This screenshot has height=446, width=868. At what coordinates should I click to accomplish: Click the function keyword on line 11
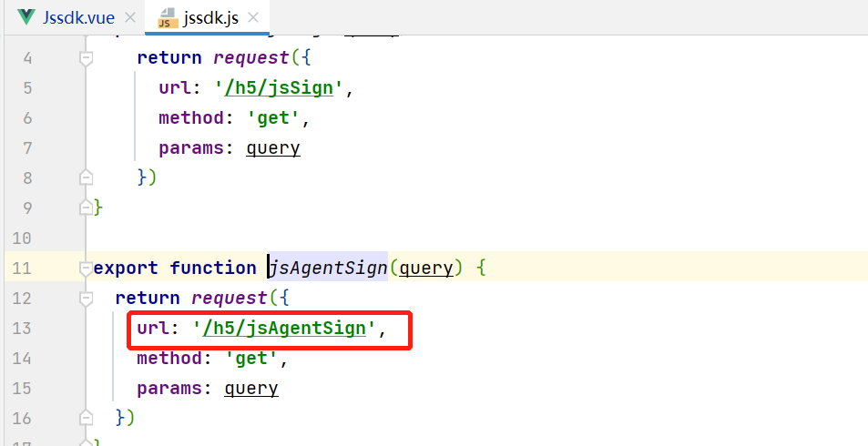click(x=213, y=268)
